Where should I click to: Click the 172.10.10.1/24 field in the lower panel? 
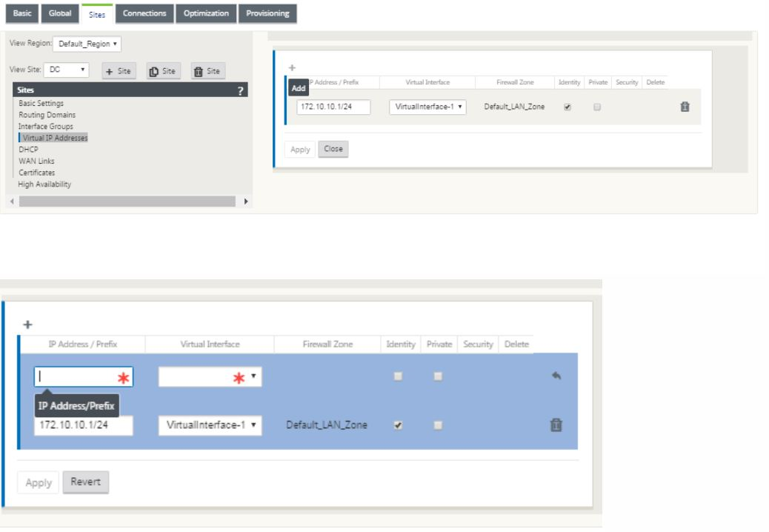pyautogui.click(x=84, y=425)
